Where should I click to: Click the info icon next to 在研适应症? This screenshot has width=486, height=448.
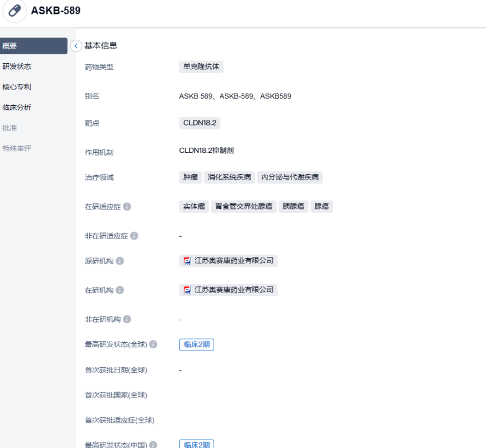[127, 207]
